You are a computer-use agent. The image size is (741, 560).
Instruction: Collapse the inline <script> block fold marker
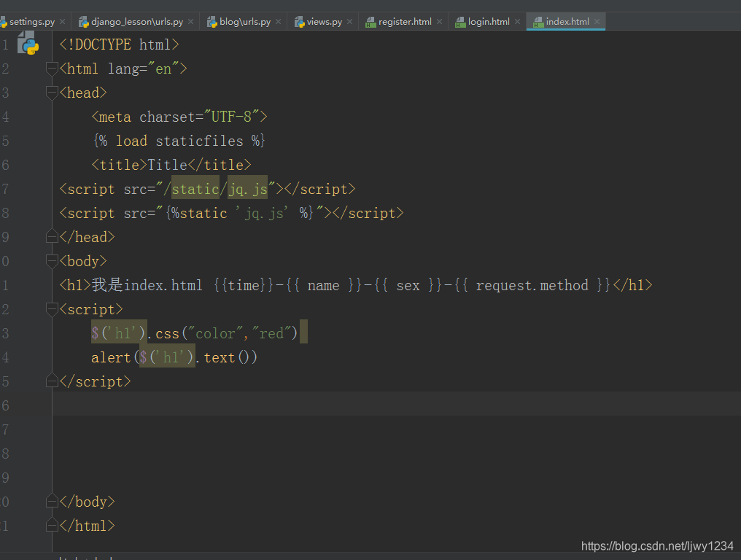click(52, 309)
